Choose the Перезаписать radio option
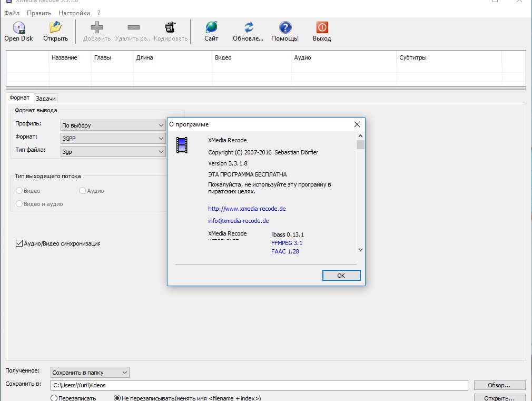532x401 pixels. point(54,398)
